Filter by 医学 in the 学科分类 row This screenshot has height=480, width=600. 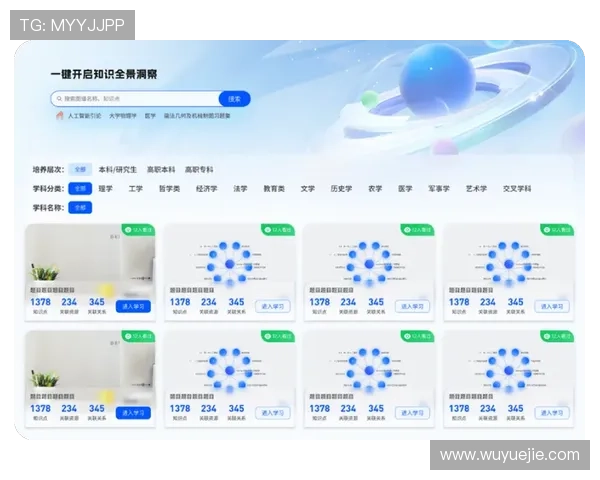tap(405, 188)
